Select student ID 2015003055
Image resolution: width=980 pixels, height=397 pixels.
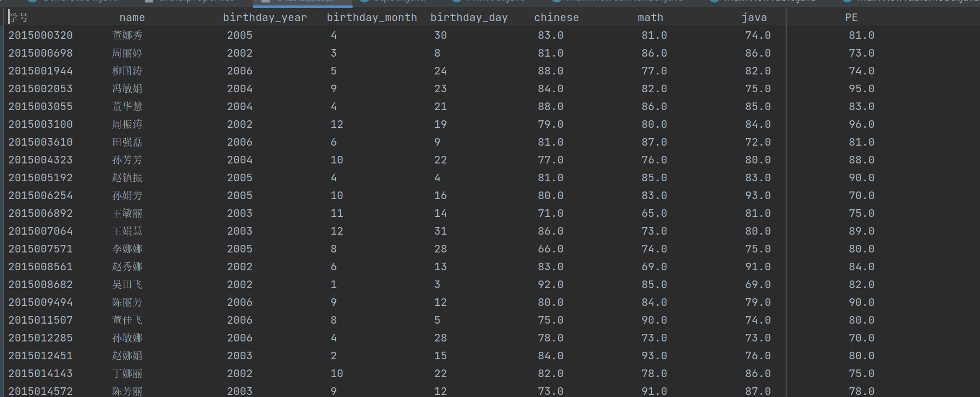[x=40, y=107]
